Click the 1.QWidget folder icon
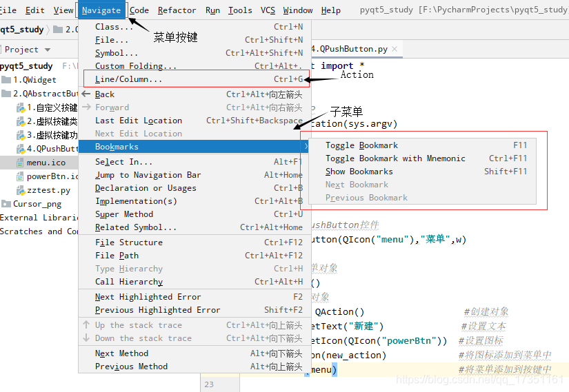569x392 pixels. pos(6,80)
